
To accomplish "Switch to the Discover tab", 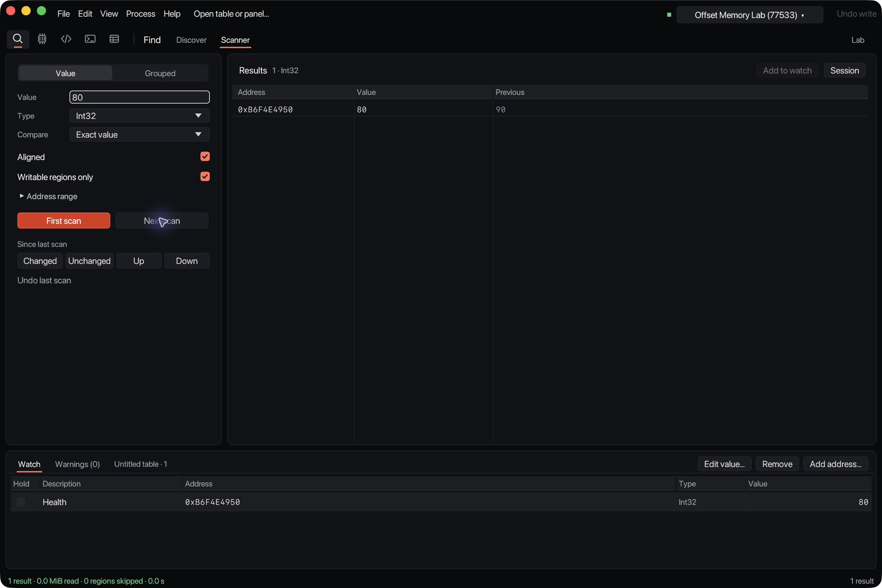I will point(191,40).
